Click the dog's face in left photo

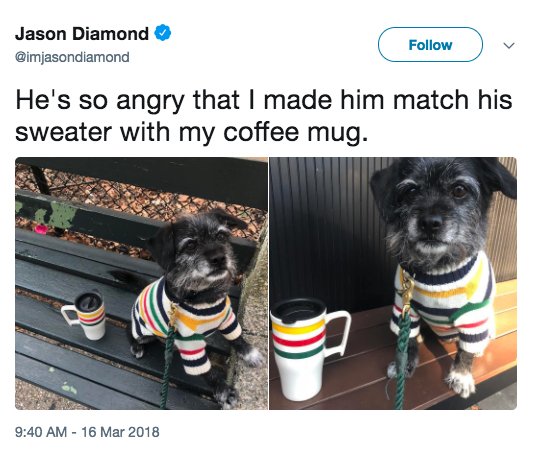pyautogui.click(x=205, y=256)
